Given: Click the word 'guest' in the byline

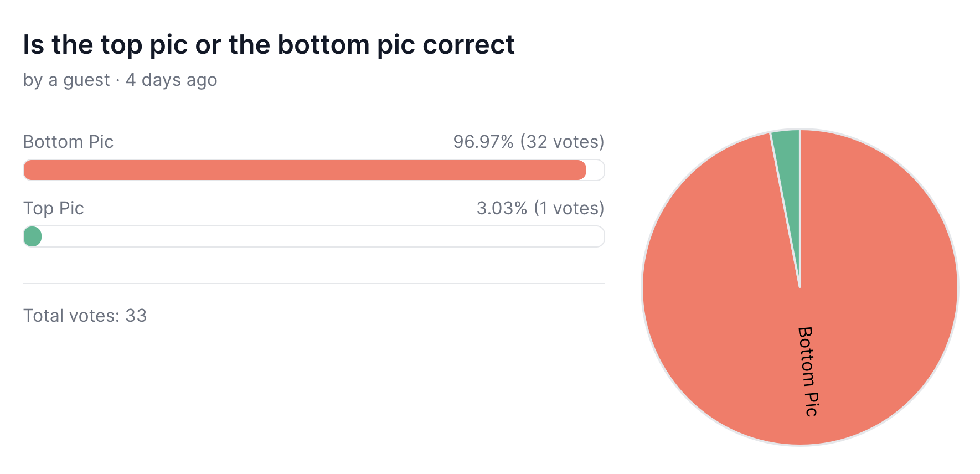Looking at the screenshot, I should pyautogui.click(x=86, y=81).
